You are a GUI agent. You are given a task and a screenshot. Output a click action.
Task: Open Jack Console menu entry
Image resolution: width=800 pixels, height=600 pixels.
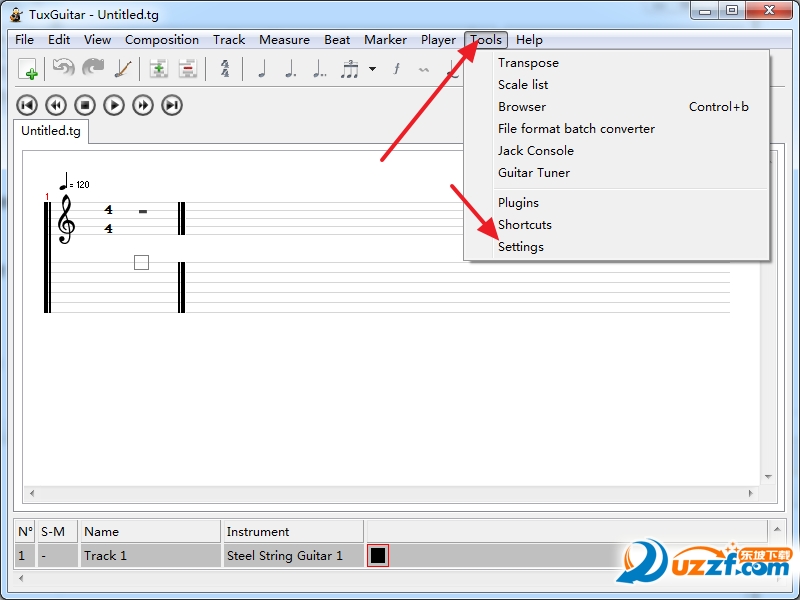[x=616, y=151]
